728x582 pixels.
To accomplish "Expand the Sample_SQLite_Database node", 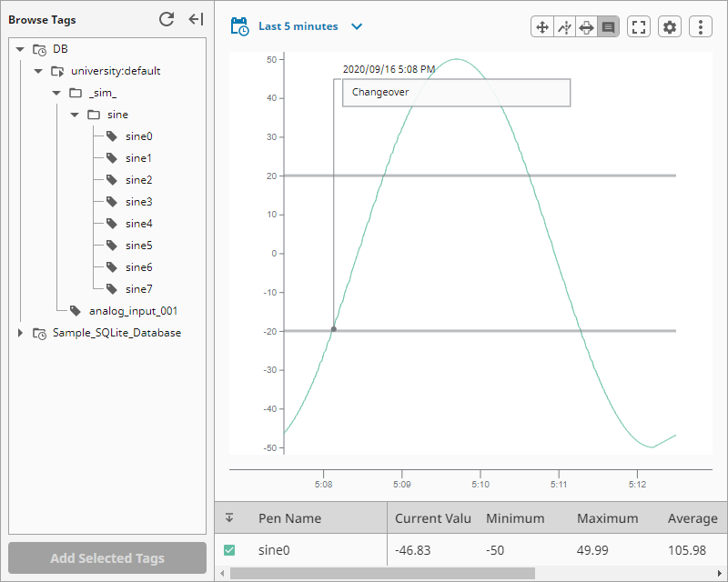I will 21,333.
